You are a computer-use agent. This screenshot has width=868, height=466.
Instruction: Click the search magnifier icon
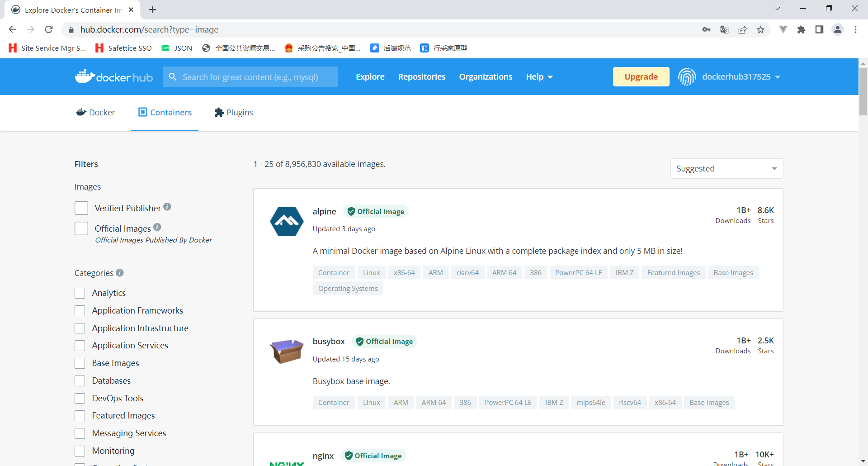[x=172, y=77]
